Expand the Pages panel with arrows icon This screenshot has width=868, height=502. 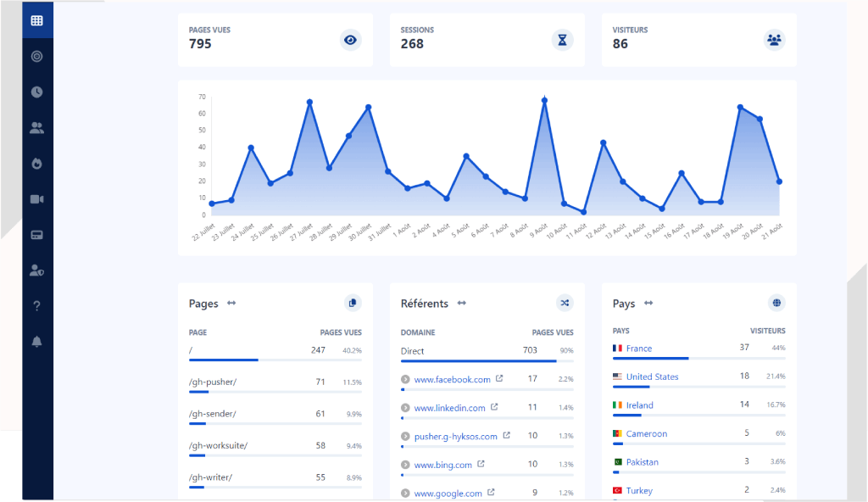(x=231, y=303)
